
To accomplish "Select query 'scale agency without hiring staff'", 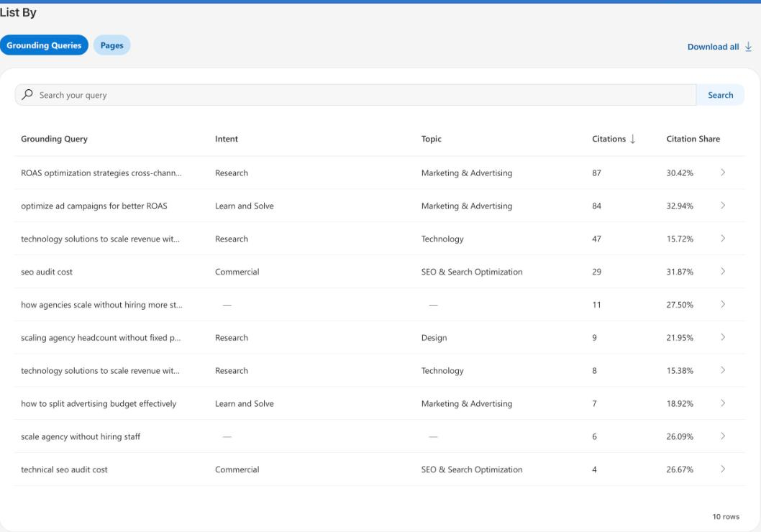I will 81,436.
